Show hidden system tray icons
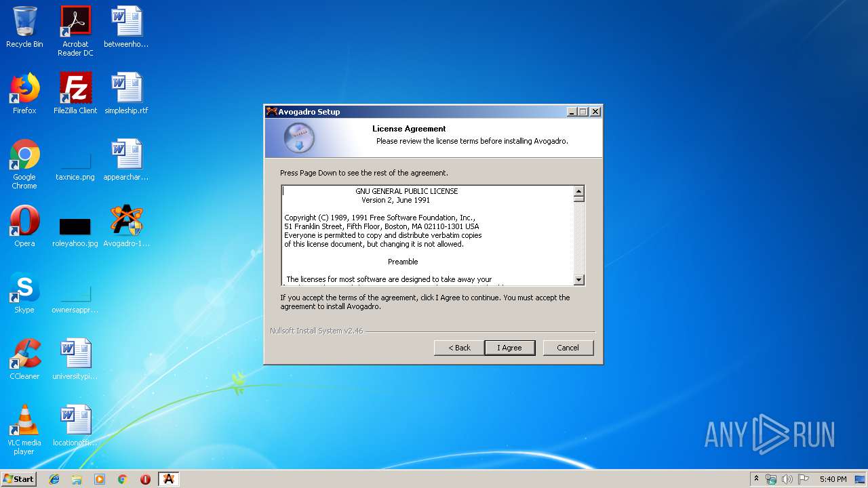Screen dimensions: 868x488 click(x=756, y=479)
